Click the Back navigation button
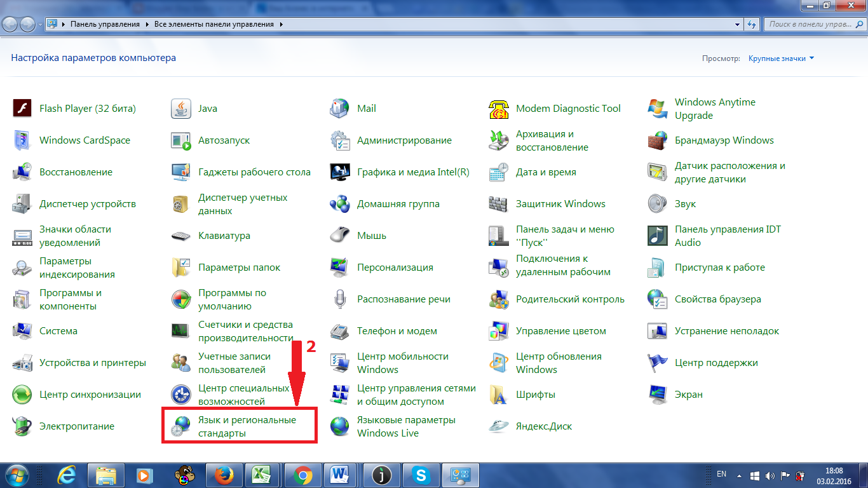 pyautogui.click(x=11, y=24)
